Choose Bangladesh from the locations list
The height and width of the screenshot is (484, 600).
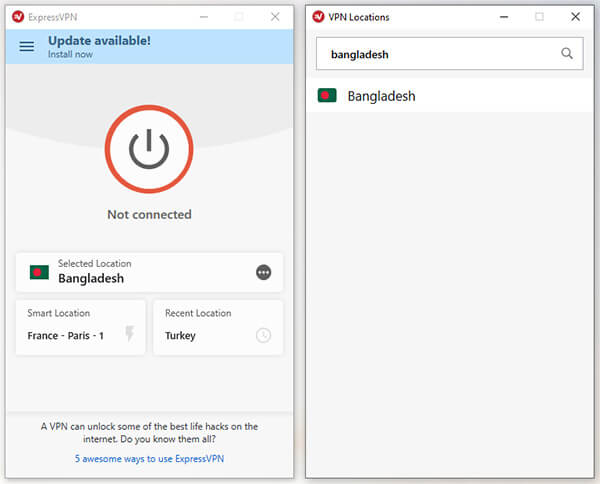click(x=450, y=96)
